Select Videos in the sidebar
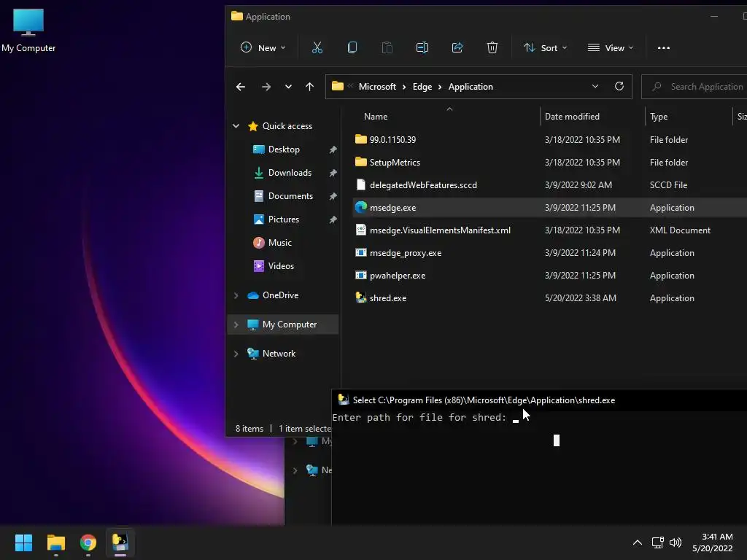Image resolution: width=747 pixels, height=560 pixels. click(281, 266)
